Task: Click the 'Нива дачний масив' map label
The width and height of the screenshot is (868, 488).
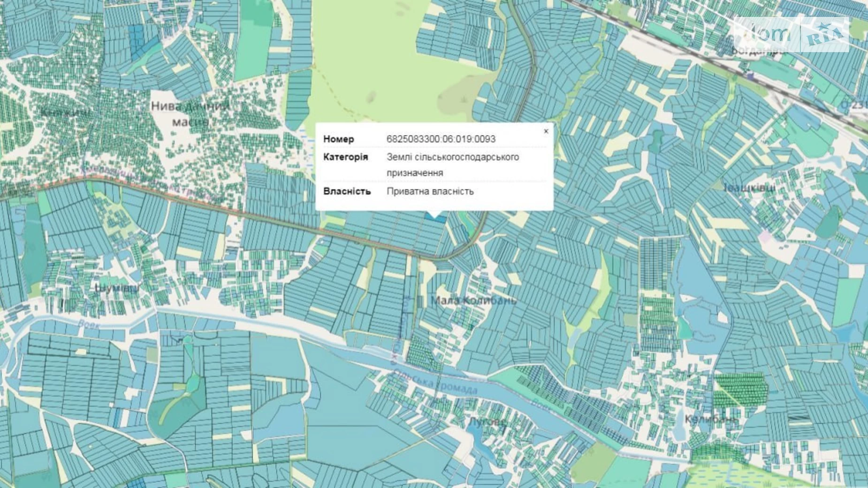Action: [x=190, y=114]
